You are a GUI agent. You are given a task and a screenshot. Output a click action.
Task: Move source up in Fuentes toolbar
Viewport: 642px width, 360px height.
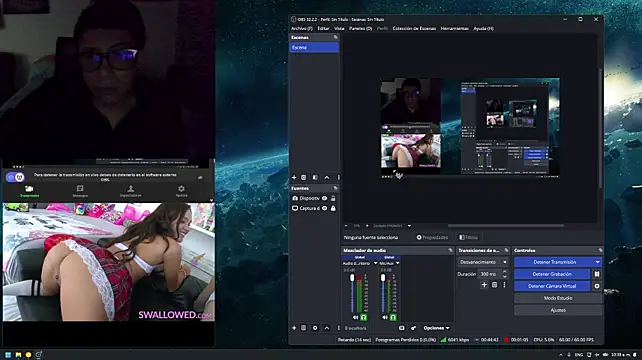click(327, 328)
